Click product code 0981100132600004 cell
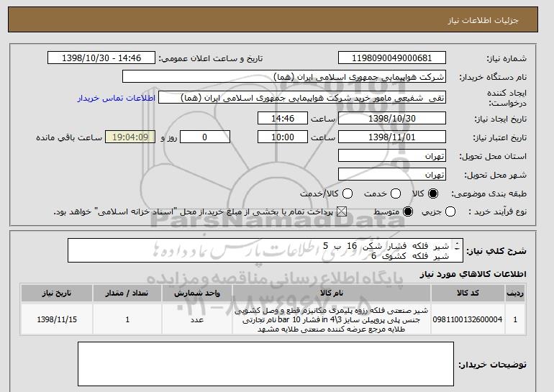Image resolution: width=554 pixels, height=392 pixels. [x=468, y=319]
